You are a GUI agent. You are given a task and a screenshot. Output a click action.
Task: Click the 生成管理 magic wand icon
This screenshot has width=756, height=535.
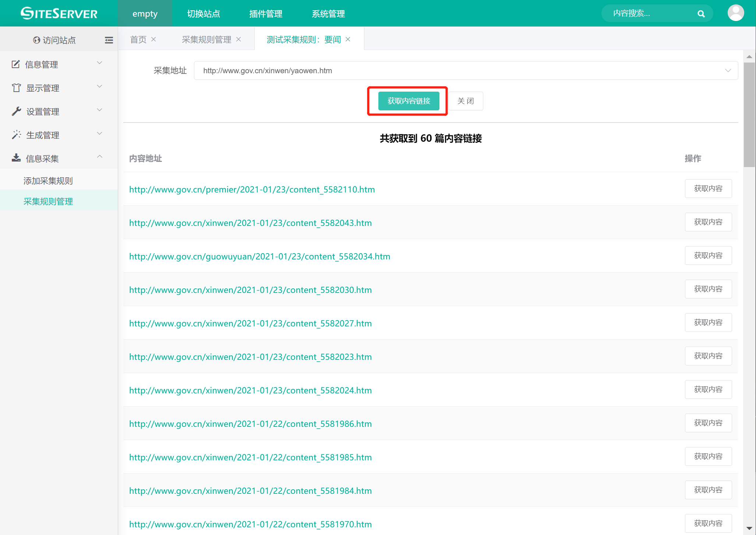click(16, 135)
